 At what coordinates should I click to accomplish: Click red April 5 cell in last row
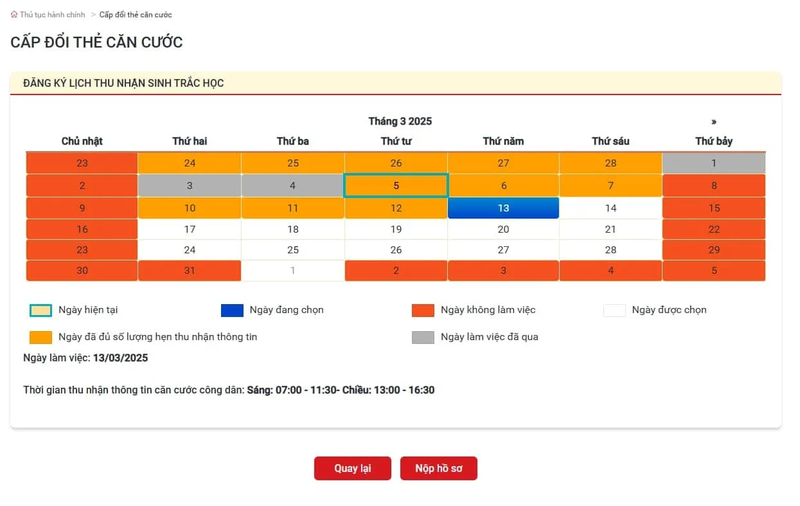click(x=714, y=270)
